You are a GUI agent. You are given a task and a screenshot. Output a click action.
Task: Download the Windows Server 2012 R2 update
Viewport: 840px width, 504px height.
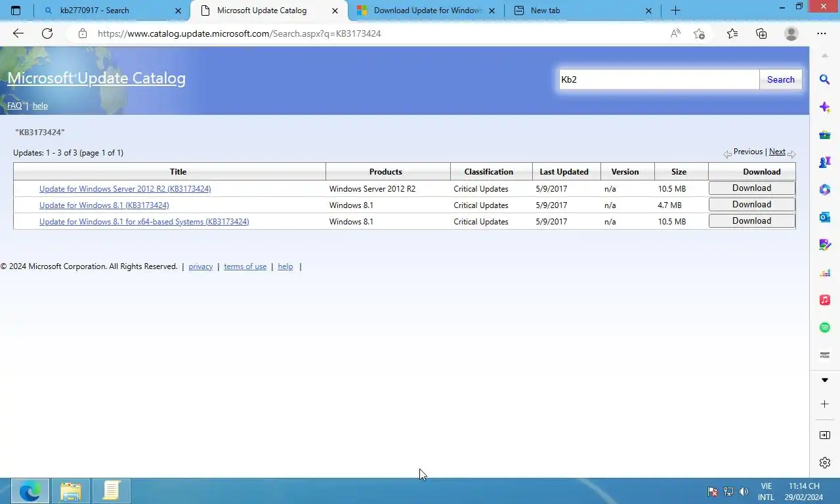tap(752, 188)
